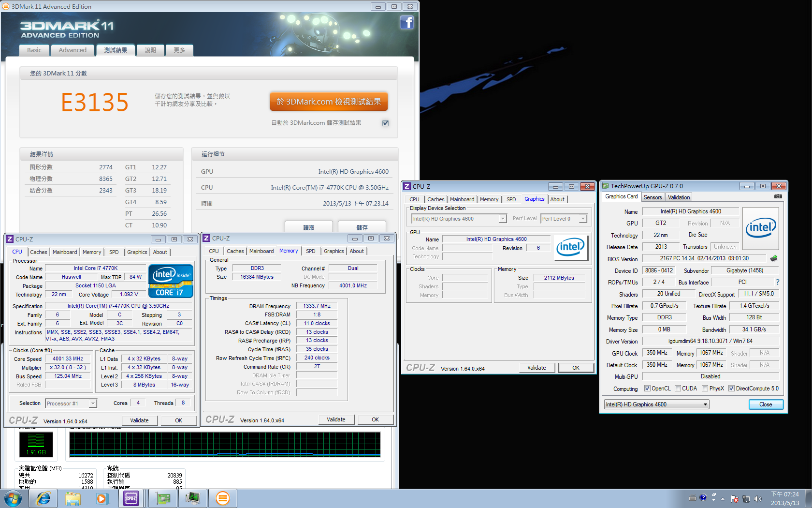Click GPU-Z BIOS save chip icon
This screenshot has height=508, width=812.
774,258
